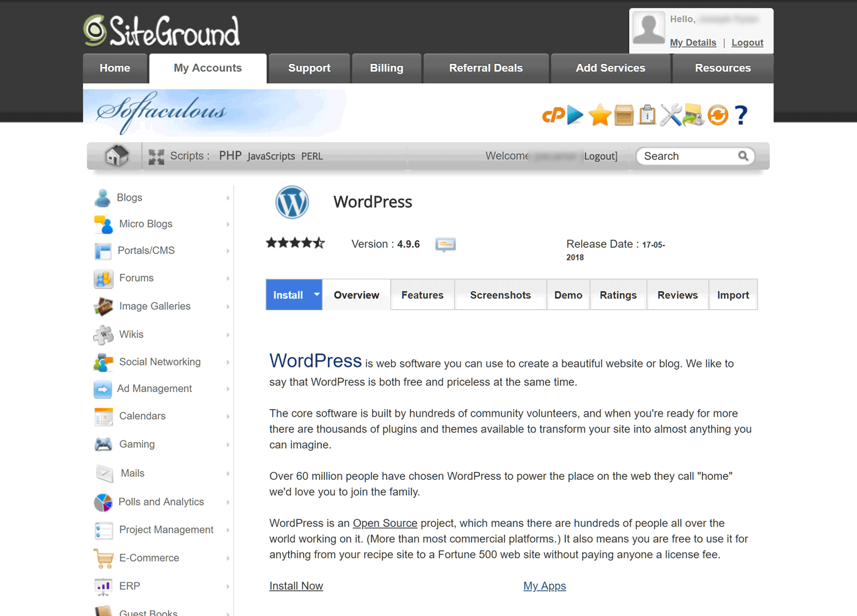Viewport: 857px width, 616px height.
Task: Open the Demo tab
Action: point(568,295)
